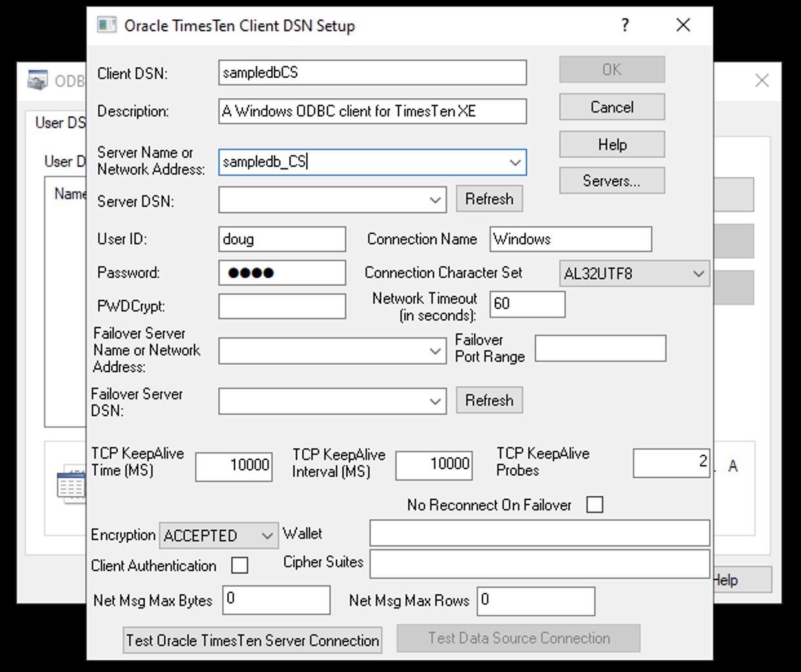This screenshot has height=672, width=801.
Task: Change Encryption from ACCEPTED
Action: coord(267,535)
